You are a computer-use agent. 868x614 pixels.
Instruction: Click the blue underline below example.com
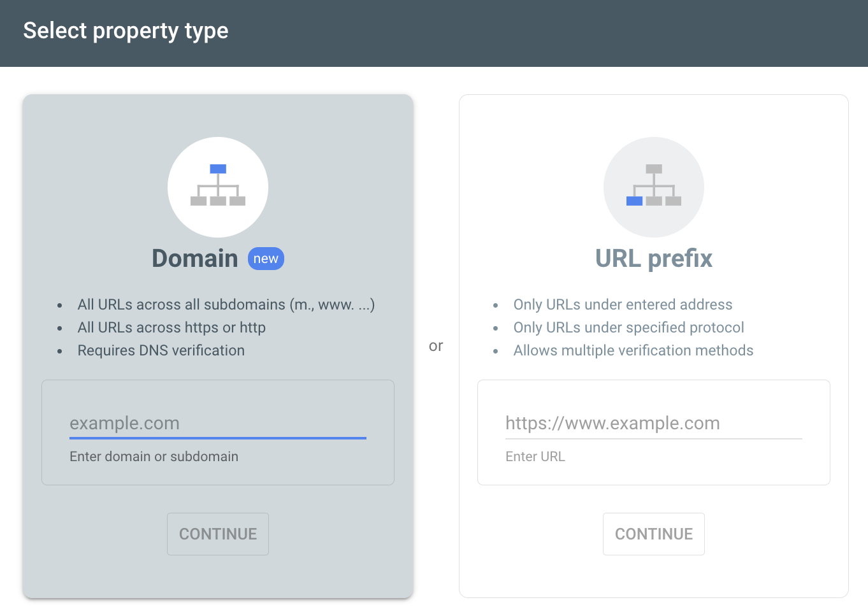point(218,438)
